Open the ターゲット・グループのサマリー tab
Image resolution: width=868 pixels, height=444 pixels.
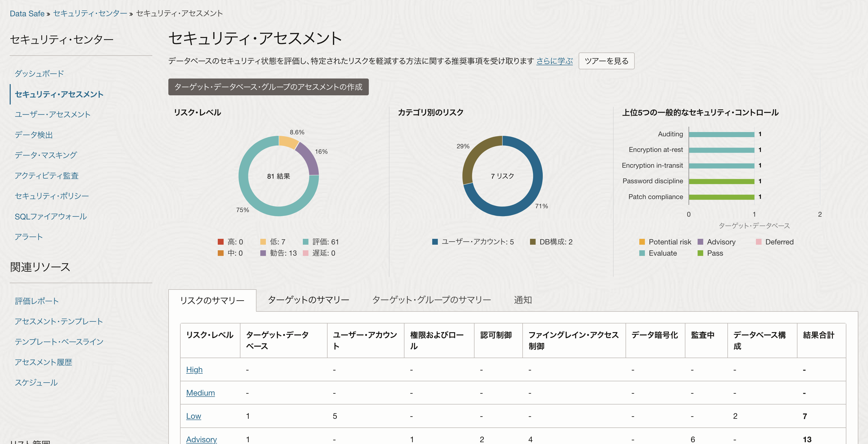[x=431, y=300]
